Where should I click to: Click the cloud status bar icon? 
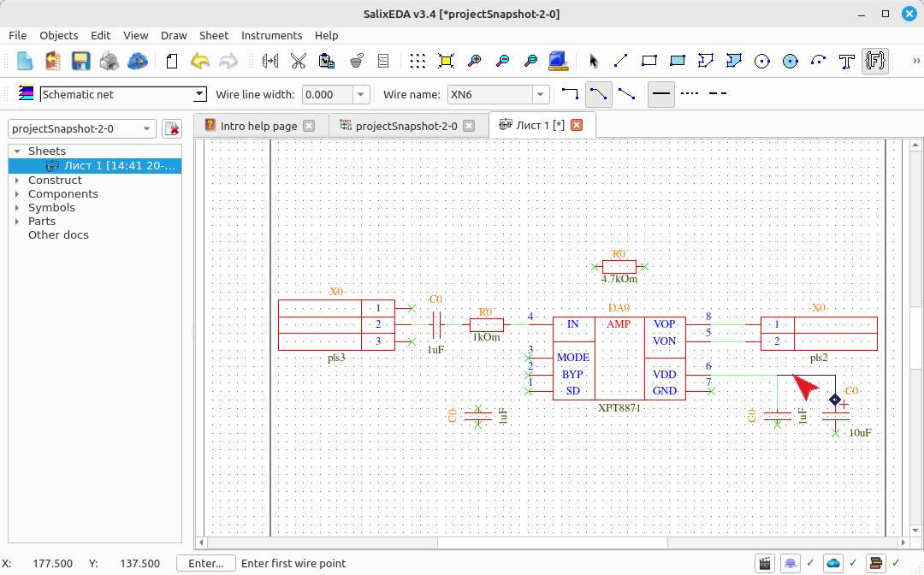(833, 563)
